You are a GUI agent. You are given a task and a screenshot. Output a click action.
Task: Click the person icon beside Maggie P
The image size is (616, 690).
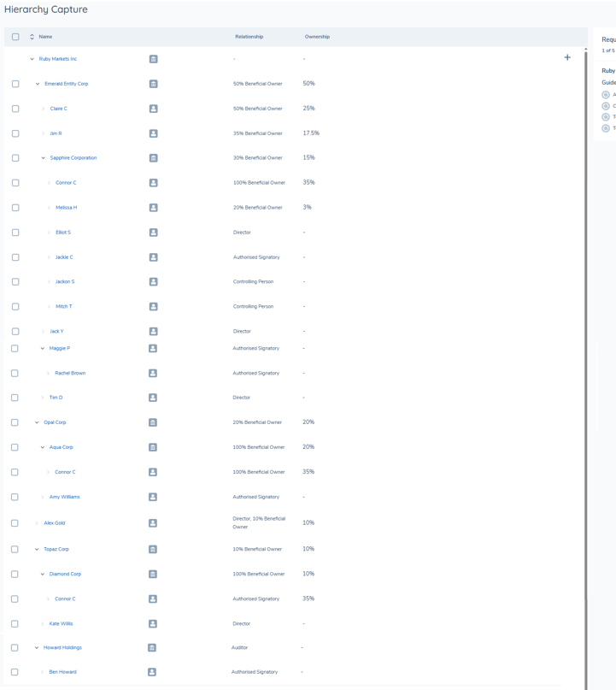click(153, 348)
